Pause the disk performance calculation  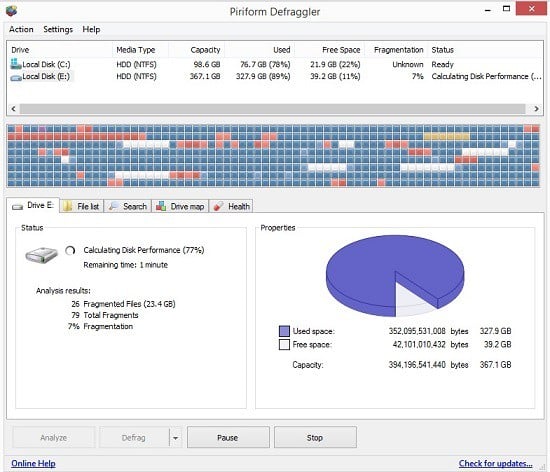(x=228, y=437)
